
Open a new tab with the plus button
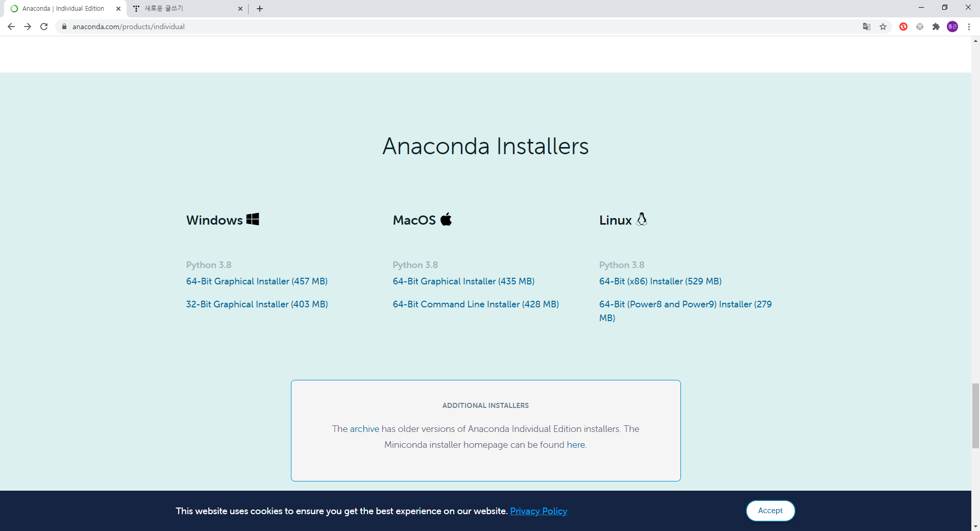(x=260, y=9)
